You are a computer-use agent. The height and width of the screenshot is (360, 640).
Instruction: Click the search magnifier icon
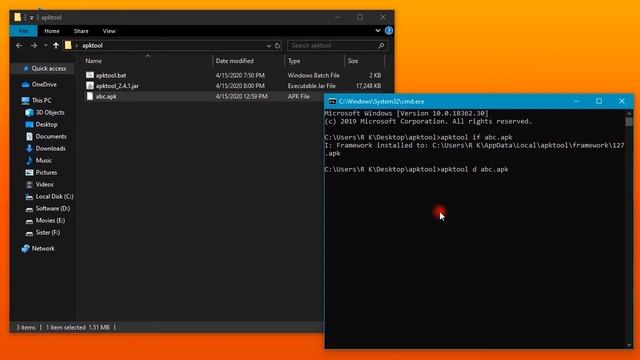click(381, 46)
